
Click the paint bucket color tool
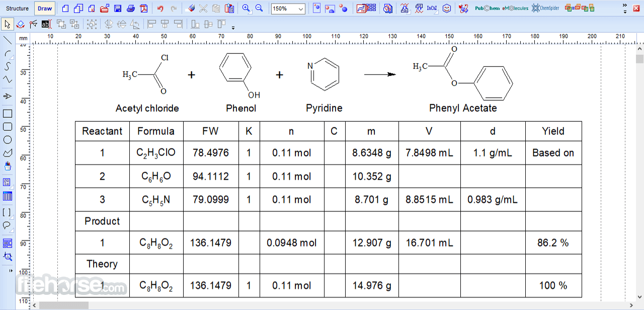[x=8, y=166]
